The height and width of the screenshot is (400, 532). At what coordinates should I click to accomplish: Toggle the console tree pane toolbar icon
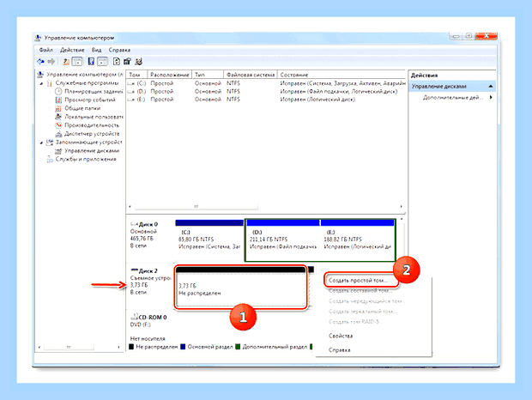(x=77, y=62)
